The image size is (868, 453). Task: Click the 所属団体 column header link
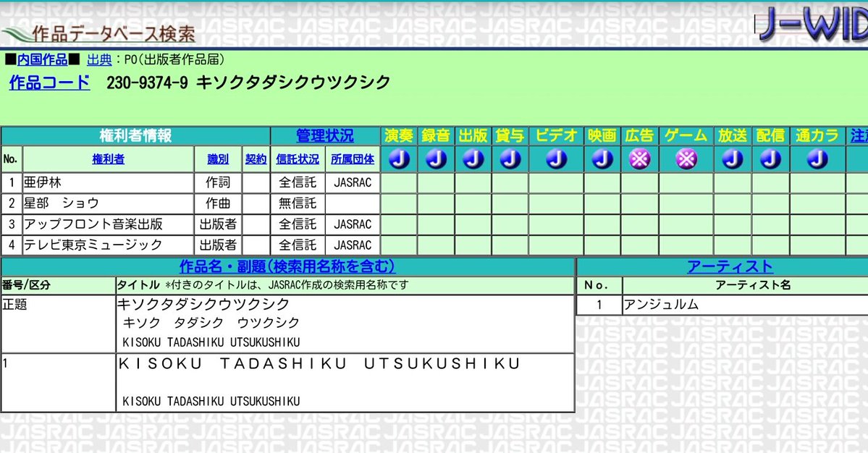pyautogui.click(x=353, y=159)
